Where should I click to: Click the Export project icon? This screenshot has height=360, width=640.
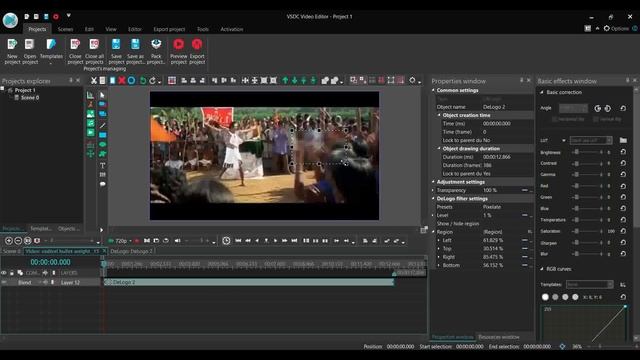pos(197,44)
